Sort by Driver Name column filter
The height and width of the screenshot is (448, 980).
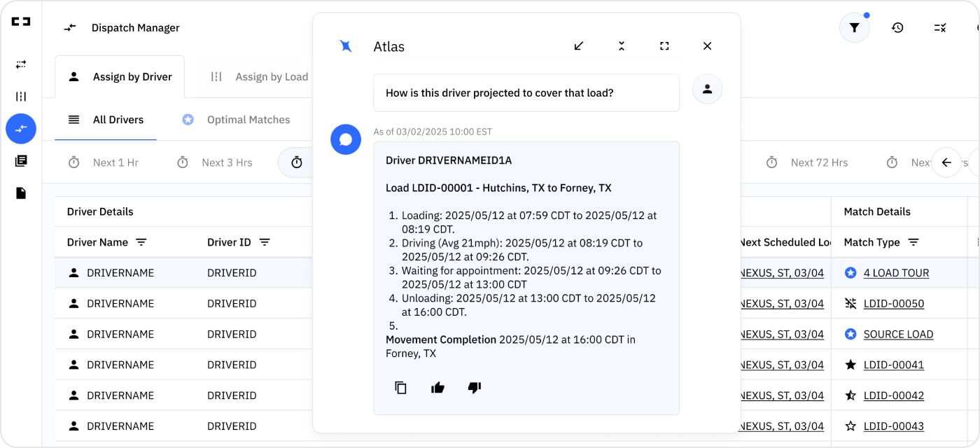pyautogui.click(x=141, y=242)
